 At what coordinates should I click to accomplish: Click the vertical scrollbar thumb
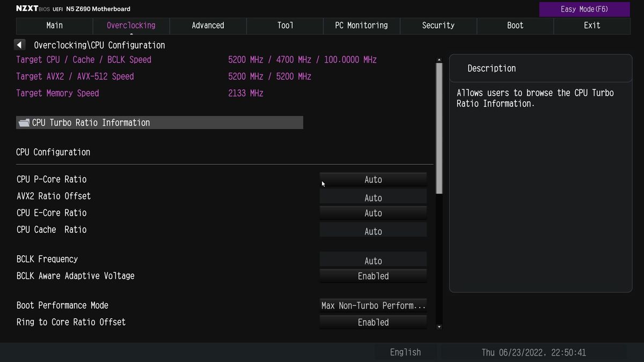click(x=440, y=128)
